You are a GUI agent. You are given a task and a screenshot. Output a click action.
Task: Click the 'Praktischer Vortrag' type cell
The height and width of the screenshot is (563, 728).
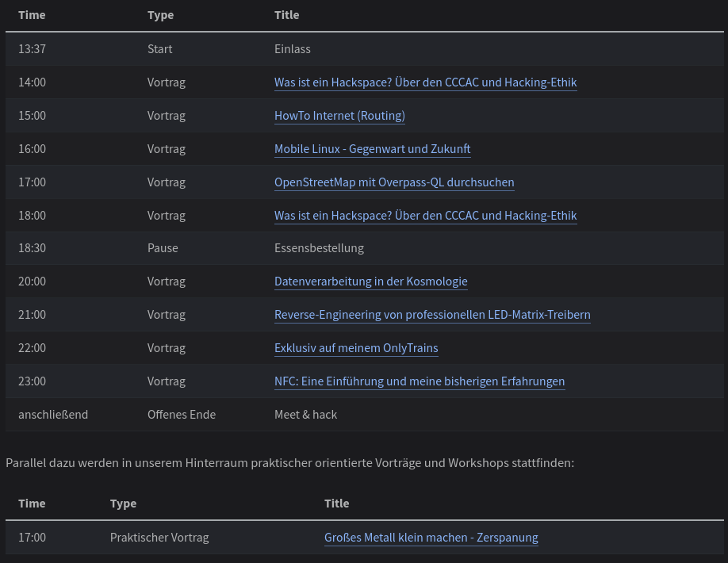[x=159, y=538]
